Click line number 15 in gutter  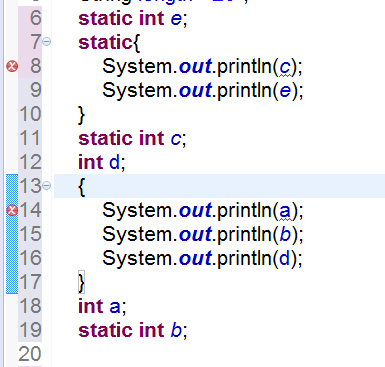(x=30, y=234)
